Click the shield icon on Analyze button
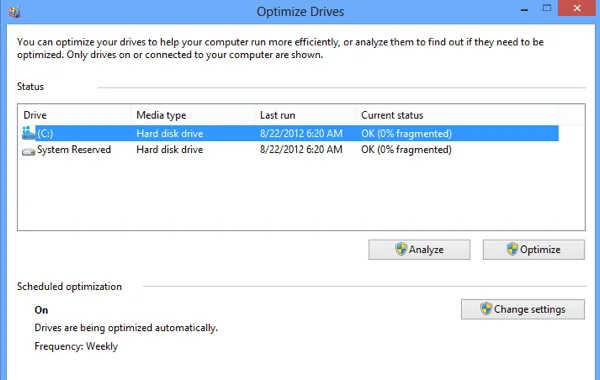This screenshot has width=600, height=380. (x=401, y=249)
